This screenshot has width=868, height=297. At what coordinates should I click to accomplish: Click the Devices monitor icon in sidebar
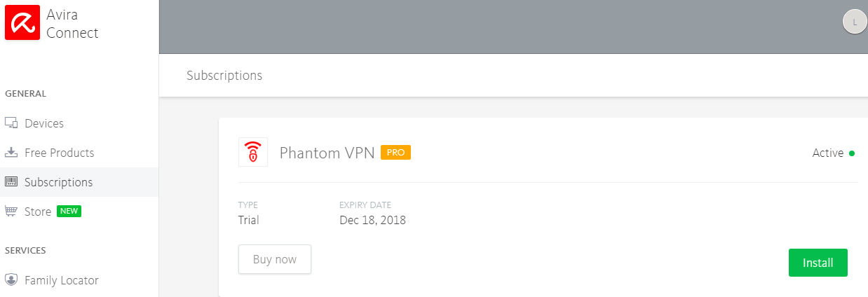(x=11, y=123)
